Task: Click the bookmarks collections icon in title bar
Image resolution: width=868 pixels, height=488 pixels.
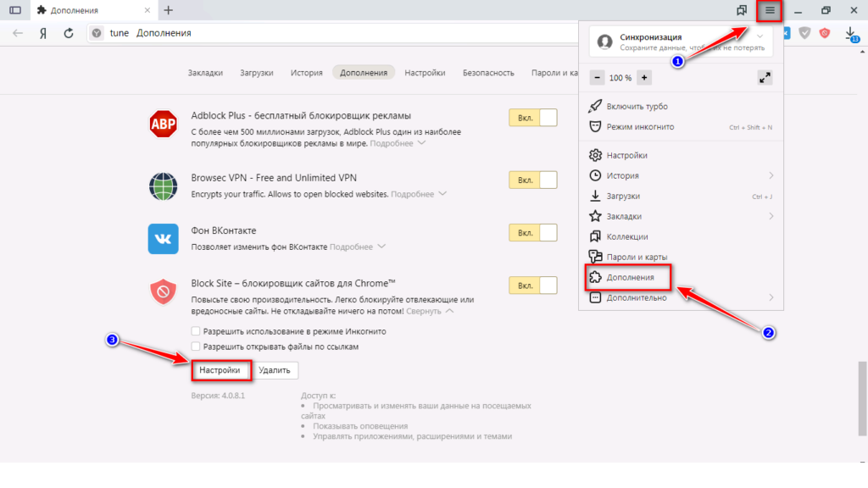Action: click(742, 10)
